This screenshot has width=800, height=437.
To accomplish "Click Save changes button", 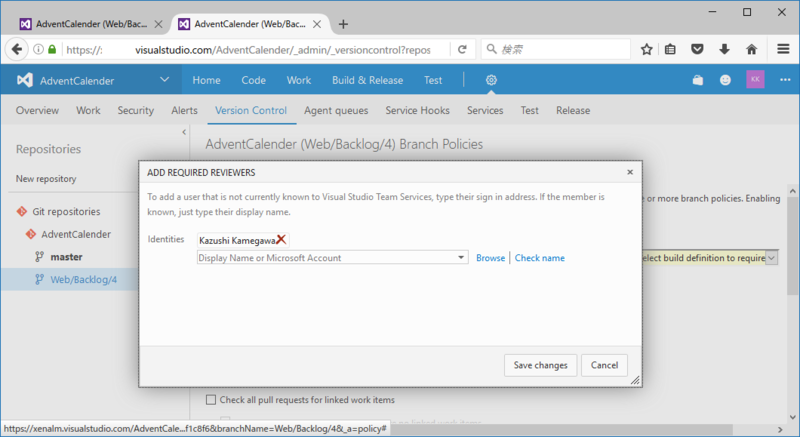I will coord(540,365).
